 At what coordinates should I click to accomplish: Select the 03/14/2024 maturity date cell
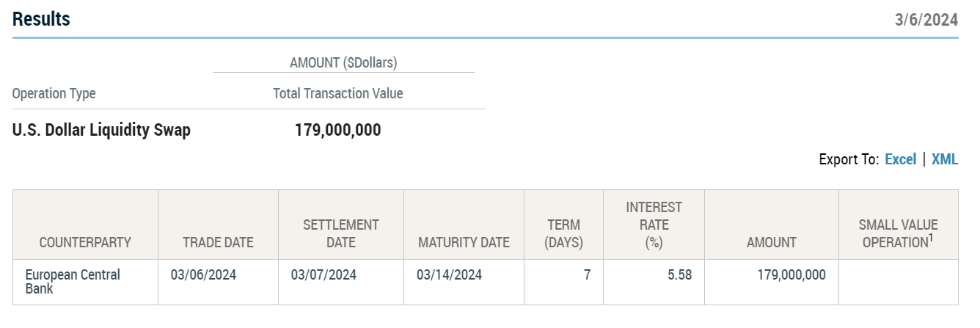pos(449,275)
